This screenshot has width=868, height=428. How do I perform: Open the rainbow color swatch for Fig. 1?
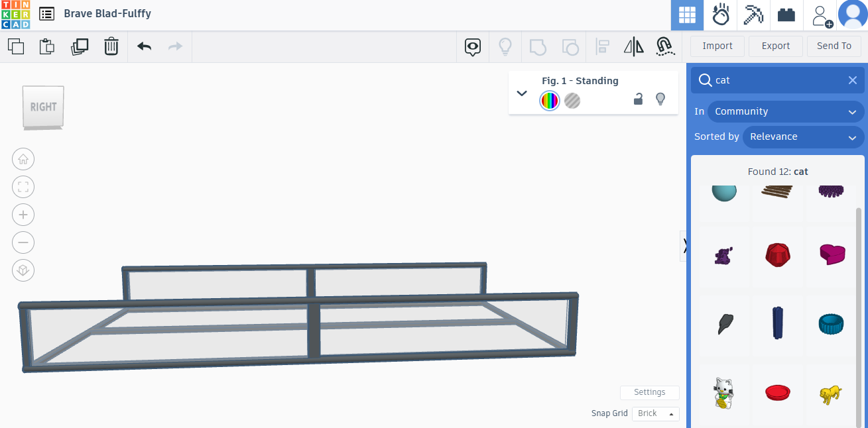[549, 101]
